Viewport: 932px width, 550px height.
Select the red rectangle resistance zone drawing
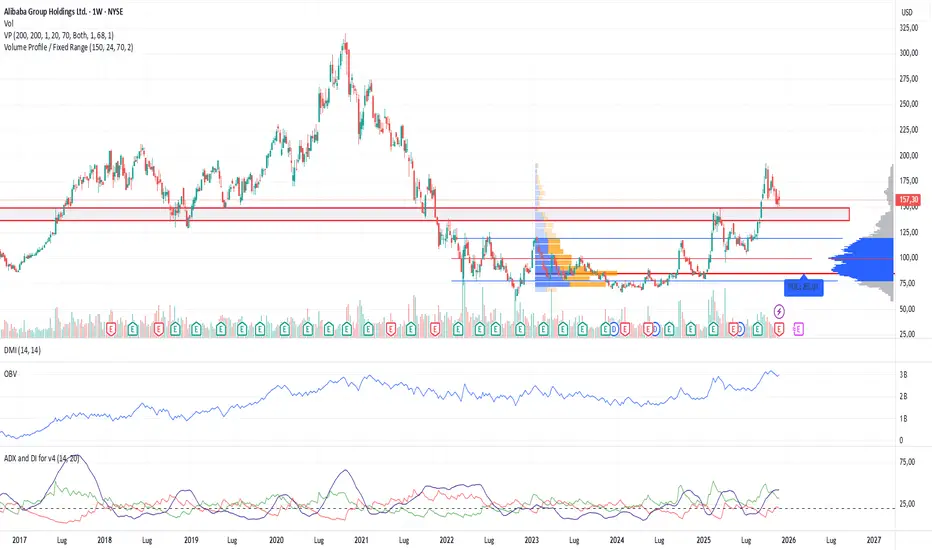coord(424,214)
